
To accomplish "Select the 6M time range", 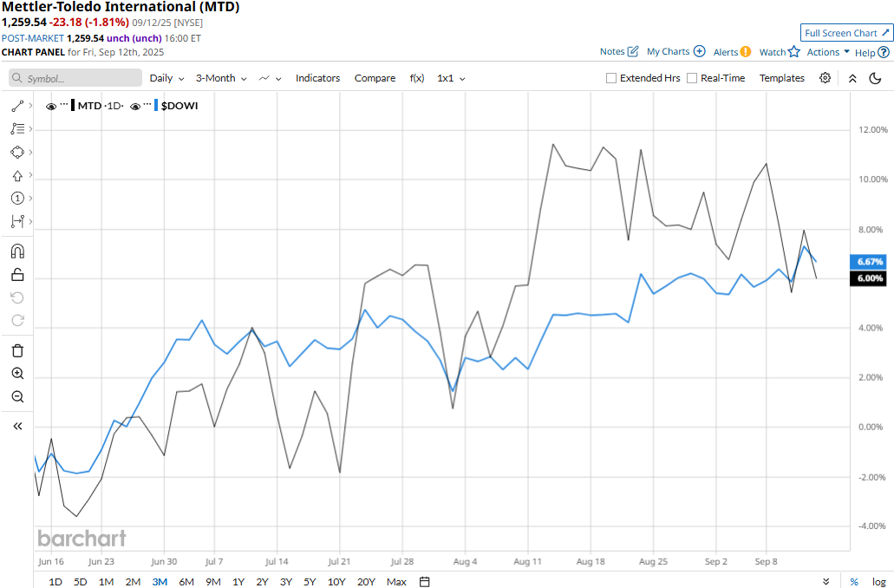I will 186,582.
